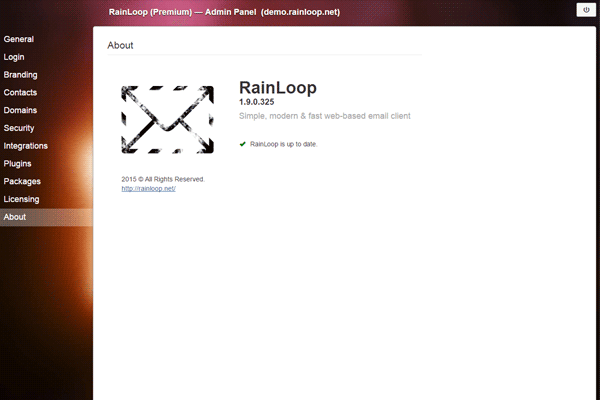Screen dimensions: 600x400
Task: Open Domains settings
Action: (20, 110)
